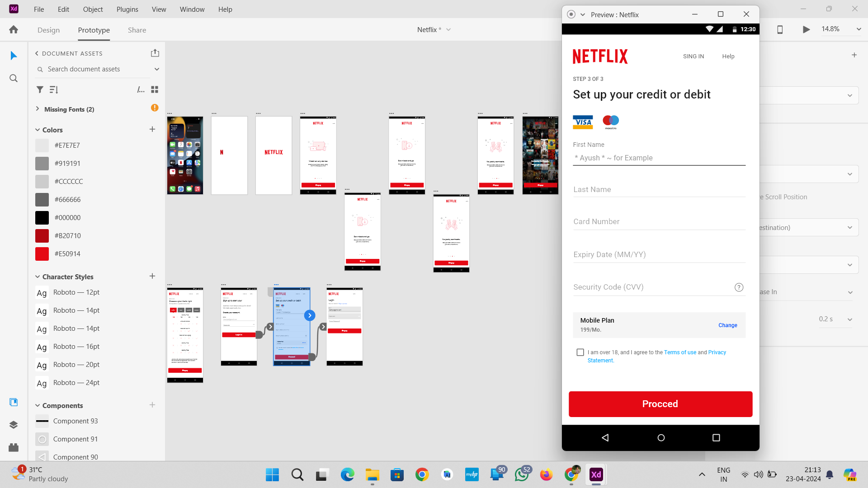This screenshot has width=868, height=488.
Task: Open Windows Start menu
Action: pyautogui.click(x=272, y=474)
